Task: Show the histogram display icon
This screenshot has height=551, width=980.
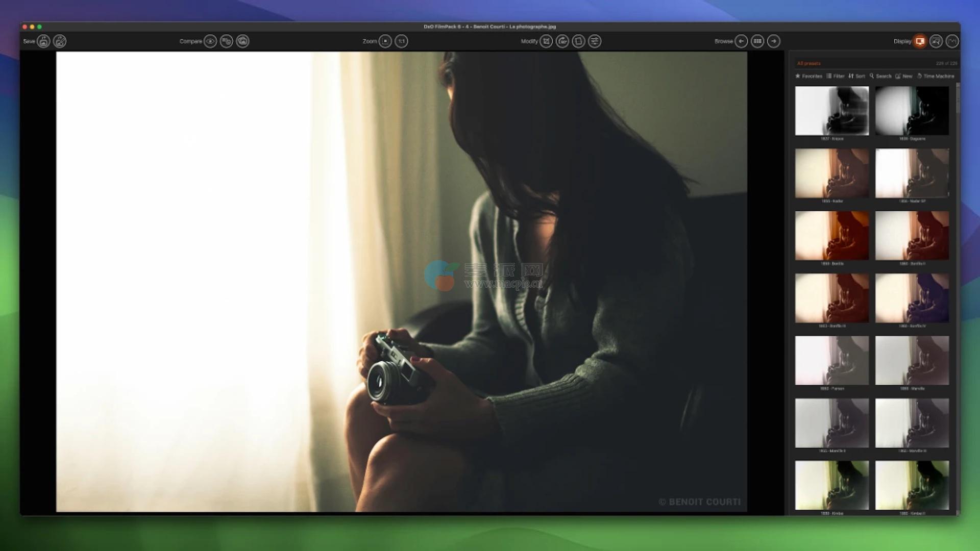Action: coord(952,41)
